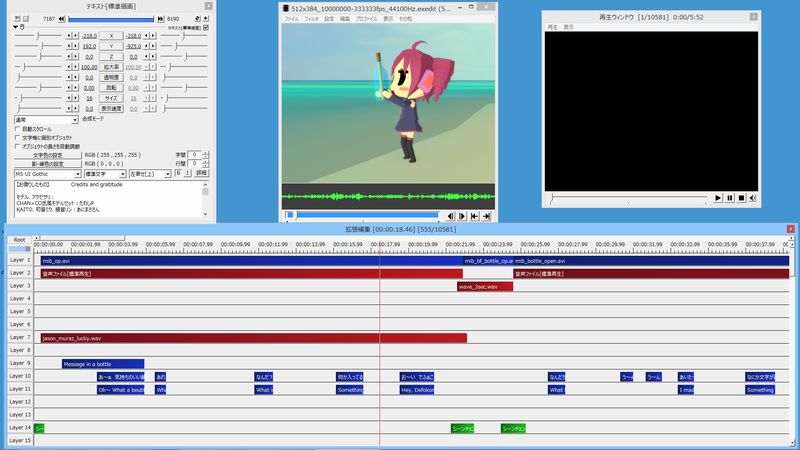This screenshot has width=800, height=450.
Task: Toggle Layer 2 visibility button
Action: [x=20, y=273]
